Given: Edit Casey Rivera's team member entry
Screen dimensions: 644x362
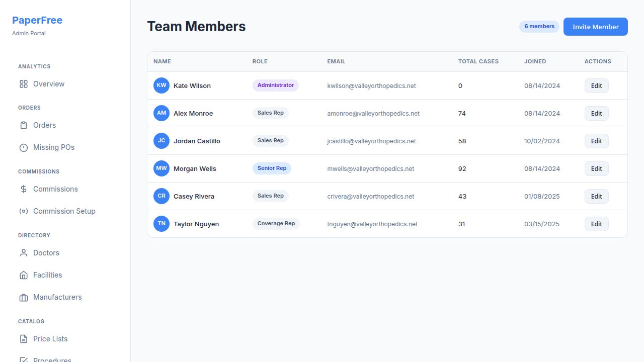Looking at the screenshot, I should coord(596,196).
